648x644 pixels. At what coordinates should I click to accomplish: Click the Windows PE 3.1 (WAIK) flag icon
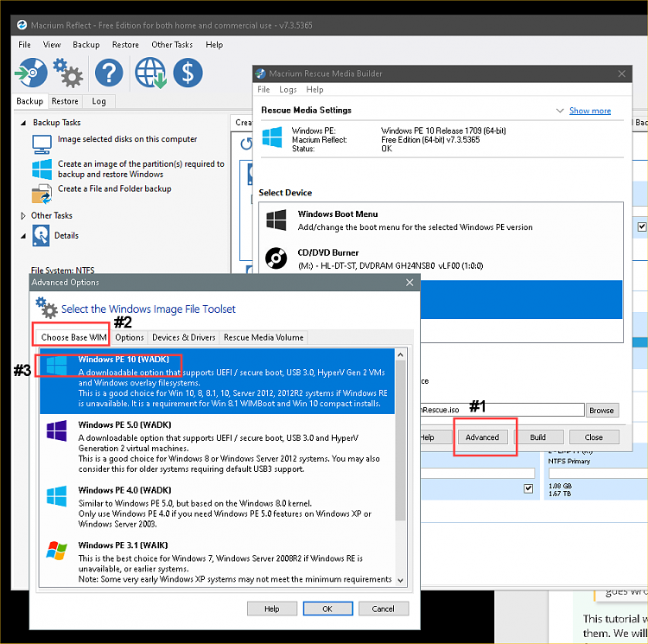(x=57, y=551)
